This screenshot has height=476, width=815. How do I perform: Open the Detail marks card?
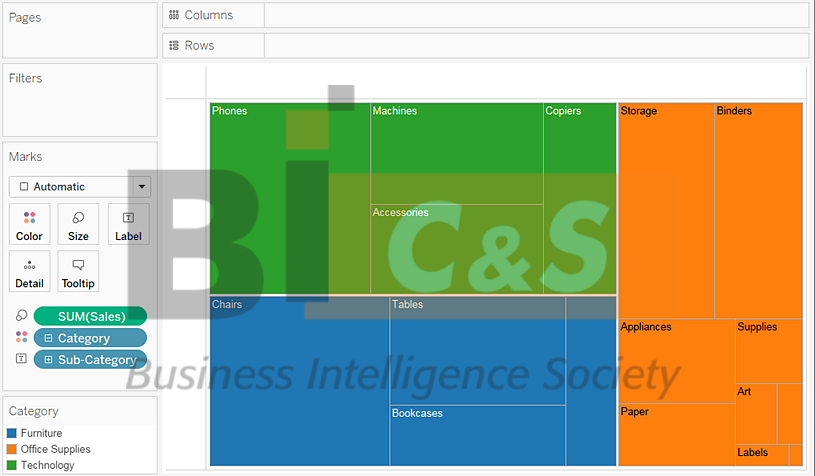29,271
